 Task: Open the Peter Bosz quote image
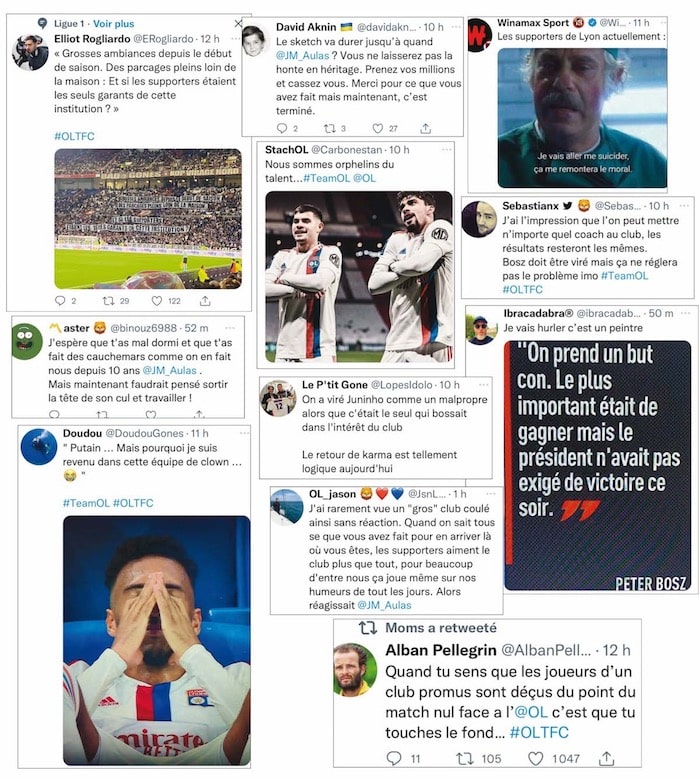click(597, 465)
